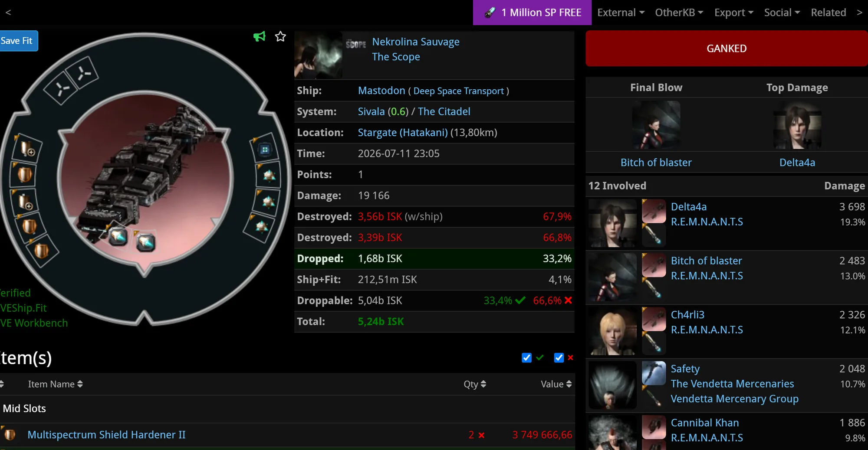
Task: Click the green megaphone report icon
Action: pos(259,37)
